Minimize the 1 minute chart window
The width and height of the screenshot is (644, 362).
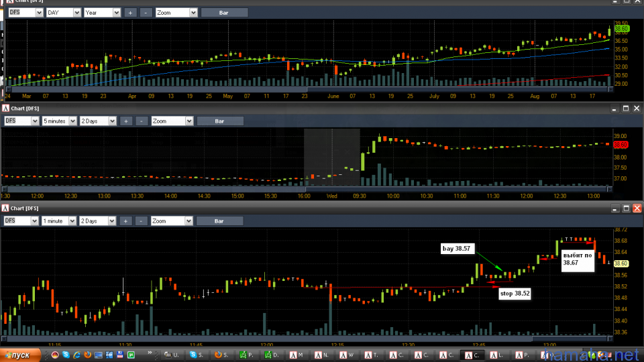[615, 208]
